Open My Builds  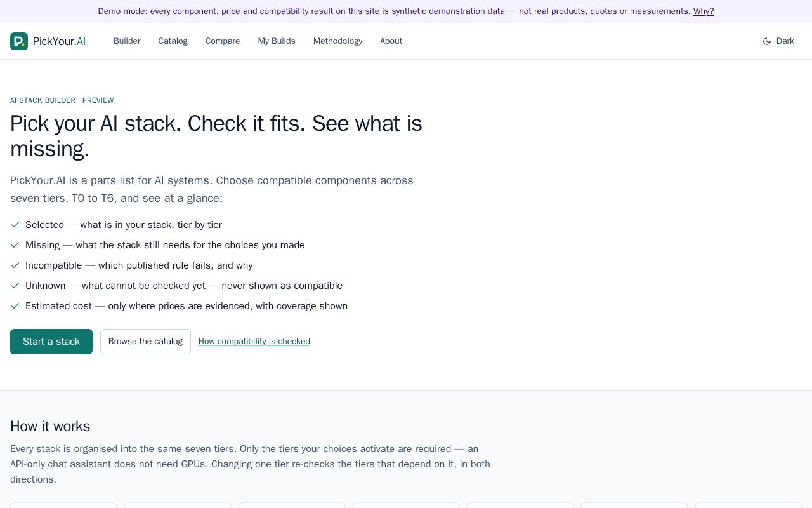tap(277, 41)
